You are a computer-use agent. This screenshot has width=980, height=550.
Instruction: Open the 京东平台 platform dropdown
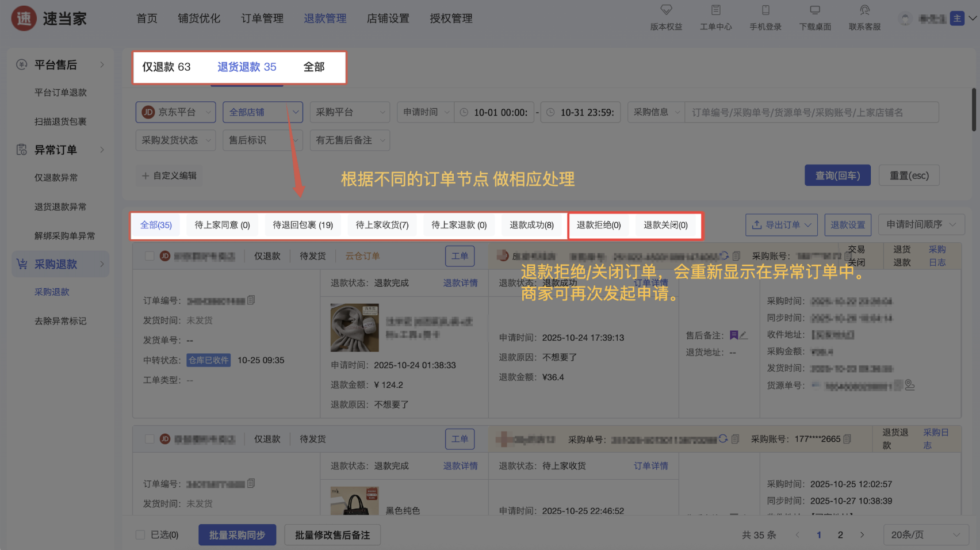coord(176,112)
